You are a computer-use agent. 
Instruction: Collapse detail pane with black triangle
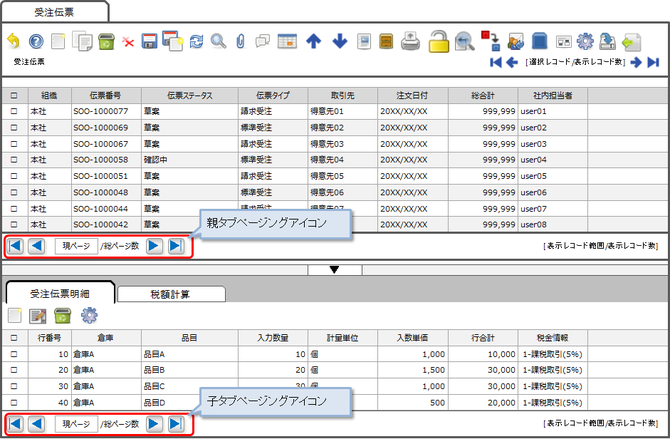pyautogui.click(x=335, y=269)
